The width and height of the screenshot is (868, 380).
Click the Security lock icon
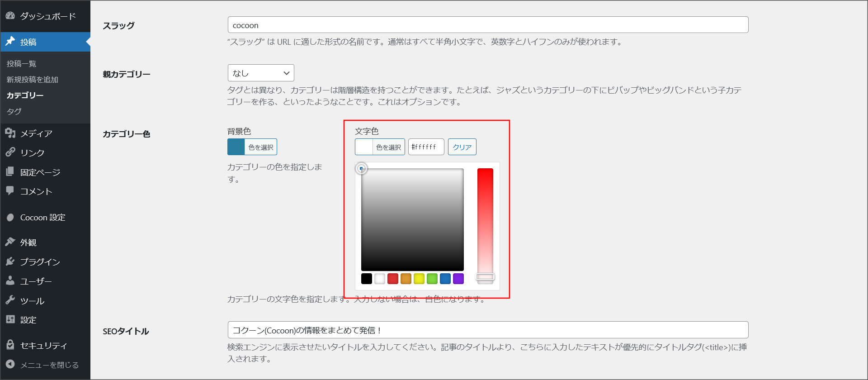pos(10,345)
